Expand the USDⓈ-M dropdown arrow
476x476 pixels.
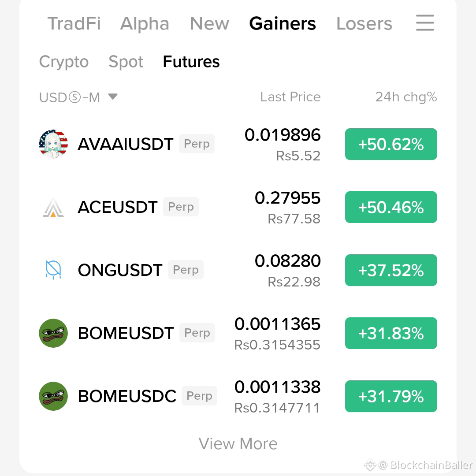click(113, 97)
